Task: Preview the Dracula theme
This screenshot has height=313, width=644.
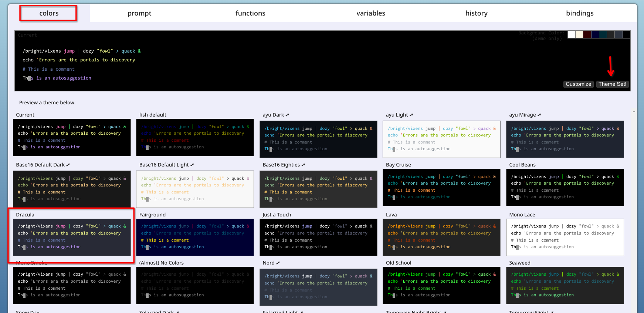Action: click(x=72, y=237)
